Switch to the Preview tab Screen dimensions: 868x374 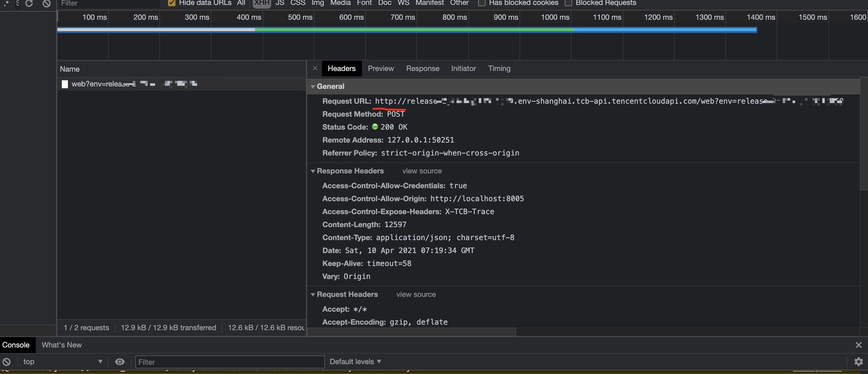[381, 68]
